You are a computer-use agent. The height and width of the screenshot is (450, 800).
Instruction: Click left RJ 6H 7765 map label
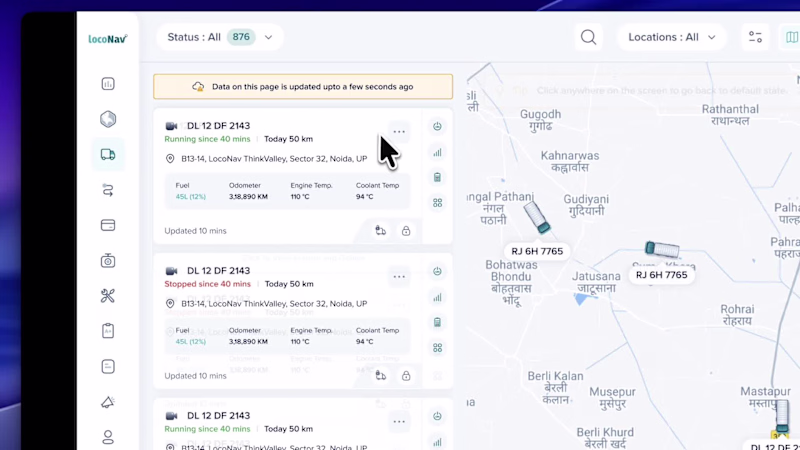537,251
